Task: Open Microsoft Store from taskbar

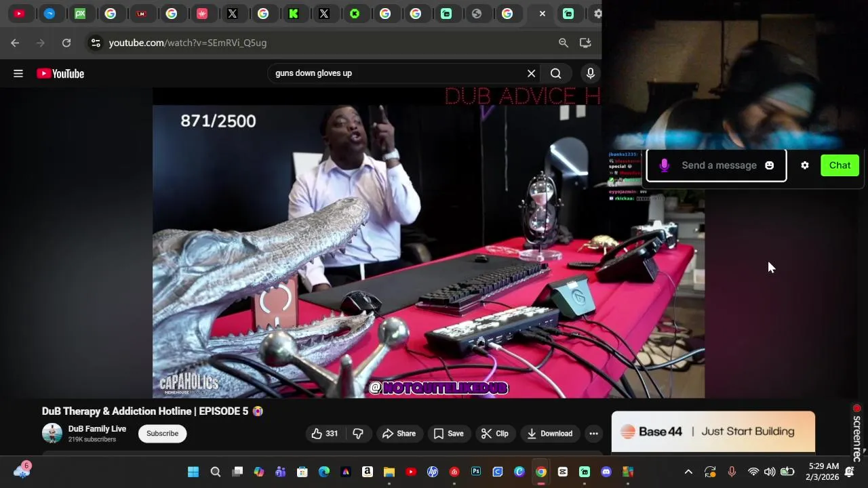Action: click(x=302, y=472)
